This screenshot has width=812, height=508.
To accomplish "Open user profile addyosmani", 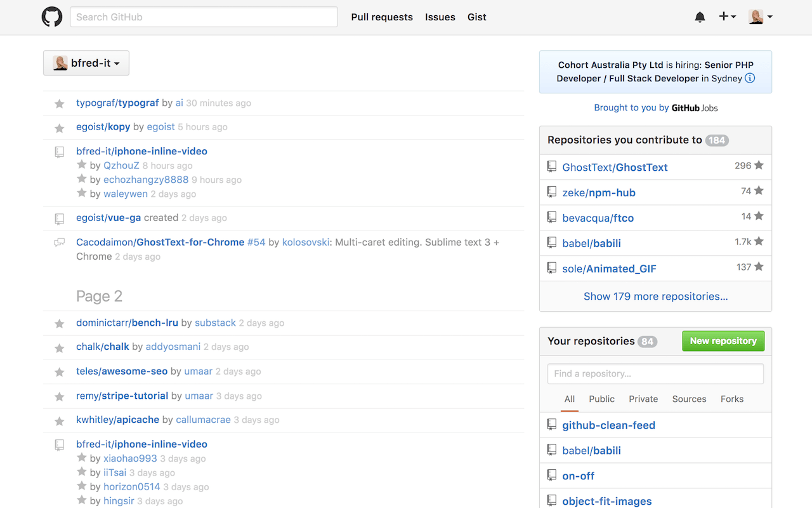I will coord(173,347).
